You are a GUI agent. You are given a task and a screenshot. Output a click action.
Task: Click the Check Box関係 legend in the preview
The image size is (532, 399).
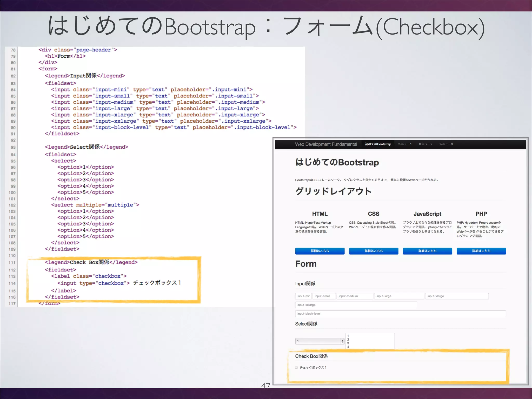click(x=311, y=356)
